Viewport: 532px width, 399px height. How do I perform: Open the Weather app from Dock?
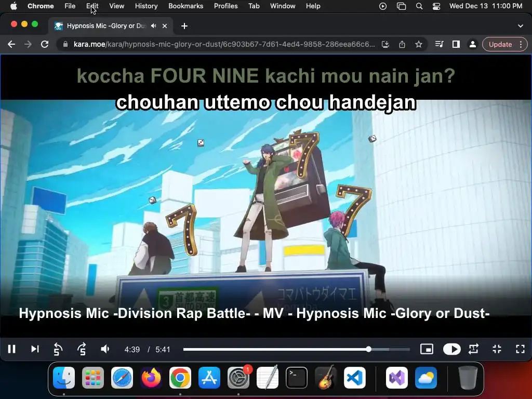426,378
